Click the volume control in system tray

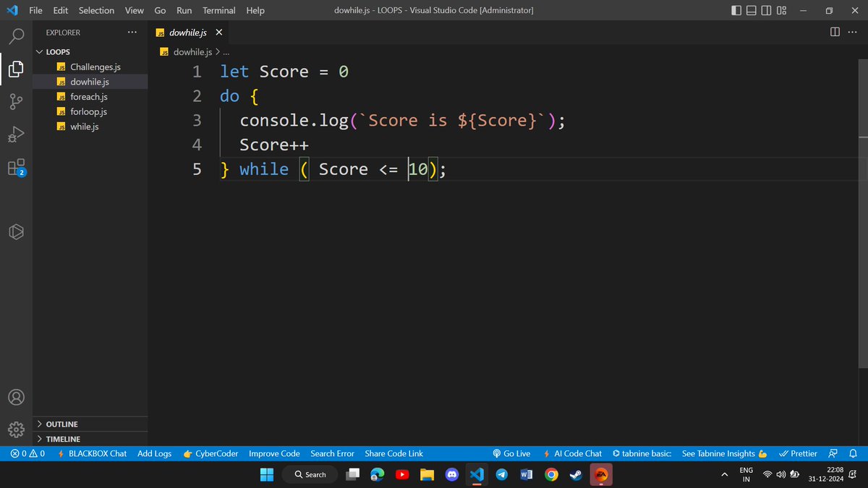[x=780, y=474]
